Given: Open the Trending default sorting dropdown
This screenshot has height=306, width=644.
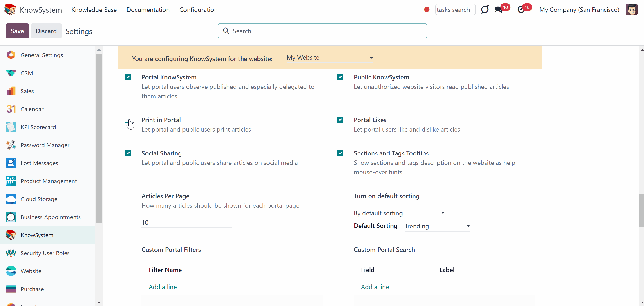Looking at the screenshot, I should 437,226.
